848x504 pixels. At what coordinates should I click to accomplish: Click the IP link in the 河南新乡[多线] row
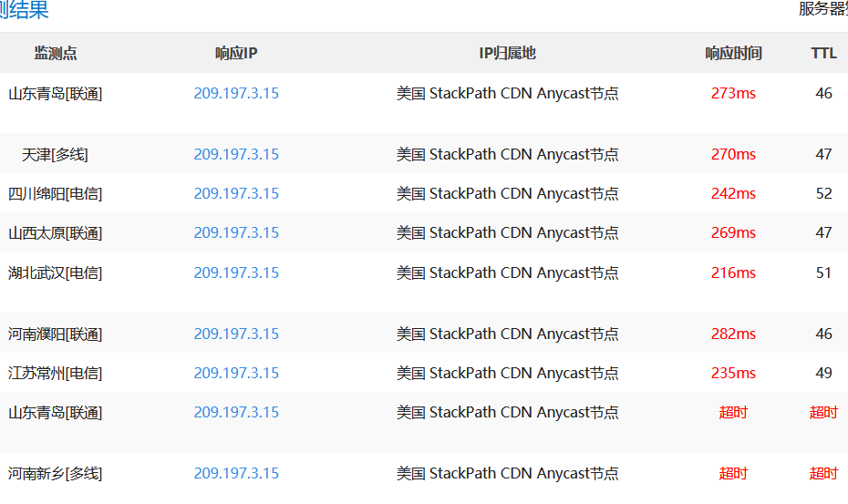point(236,473)
